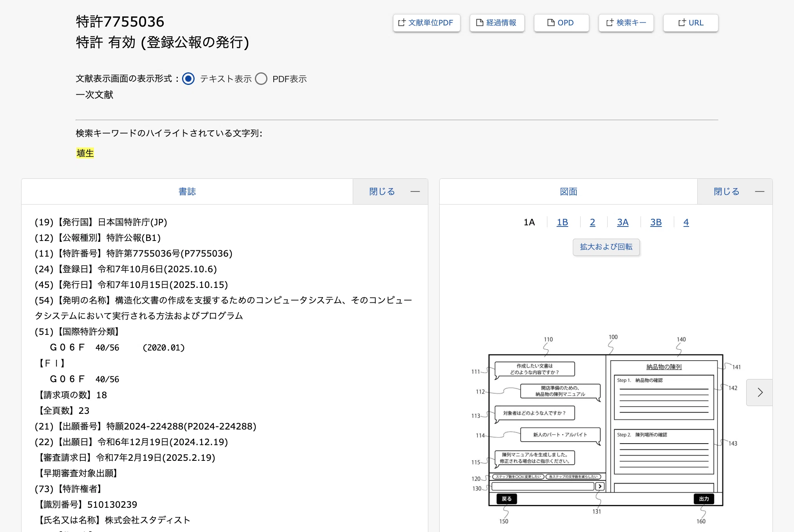Click registration date 令和7年10月6日
794x532 pixels.
157,269
